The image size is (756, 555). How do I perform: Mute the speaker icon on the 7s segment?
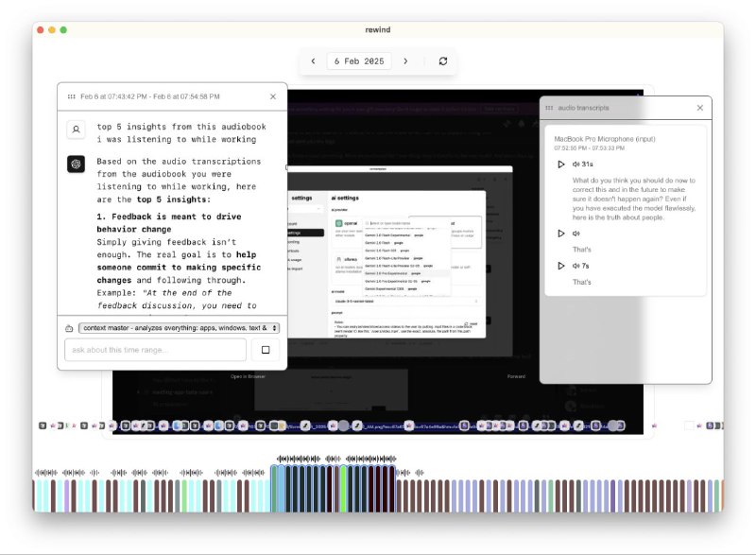tap(576, 266)
